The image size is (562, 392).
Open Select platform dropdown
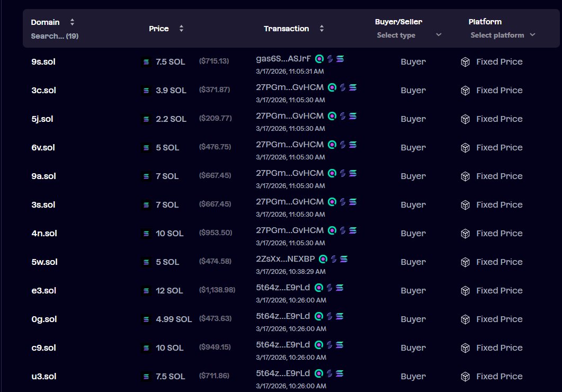[503, 35]
